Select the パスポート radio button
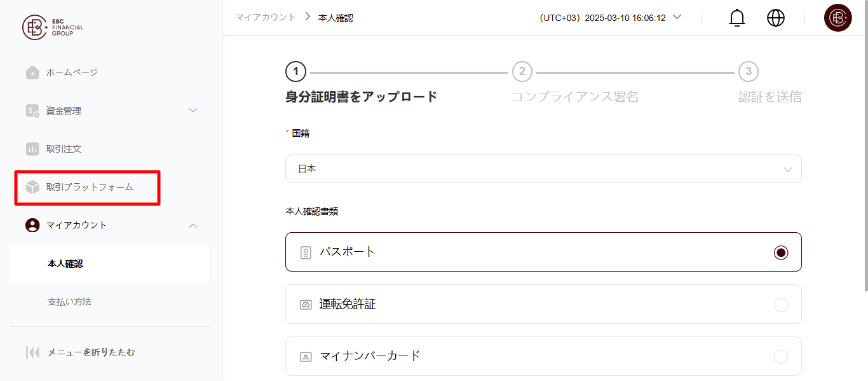 point(781,252)
